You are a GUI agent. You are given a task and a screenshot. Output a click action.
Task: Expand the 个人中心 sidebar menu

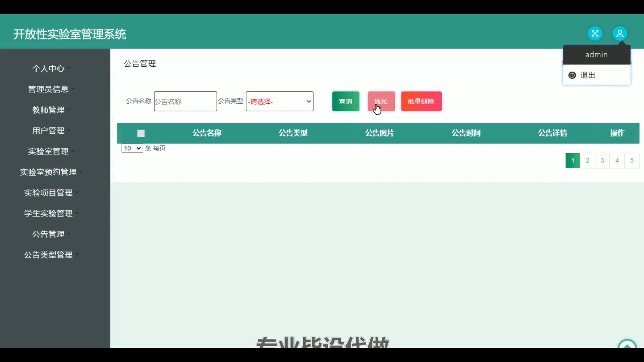point(51,68)
